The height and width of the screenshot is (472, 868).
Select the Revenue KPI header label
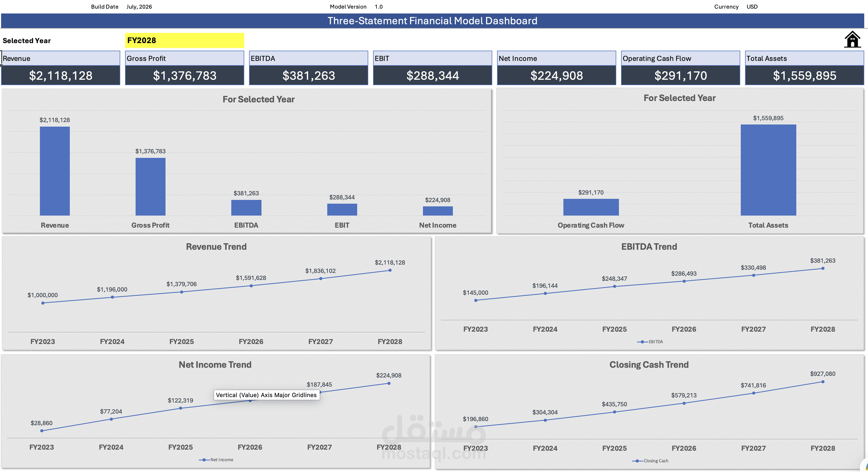tap(61, 58)
